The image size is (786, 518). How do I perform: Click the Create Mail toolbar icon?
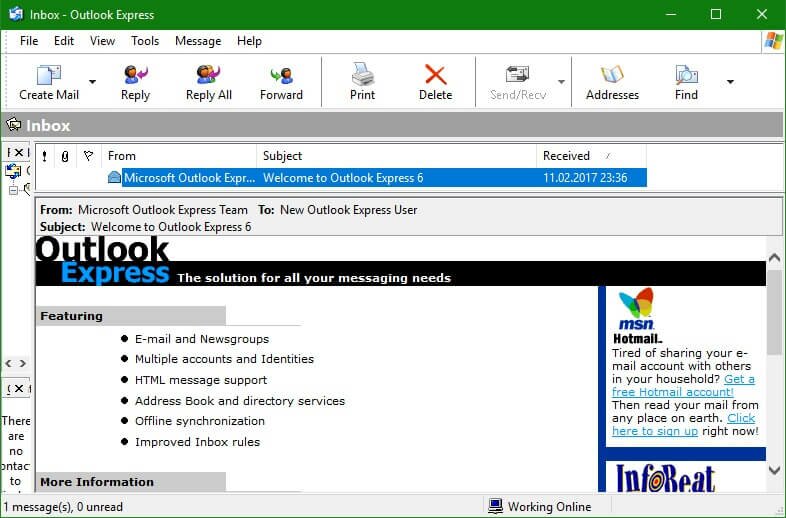tap(49, 75)
